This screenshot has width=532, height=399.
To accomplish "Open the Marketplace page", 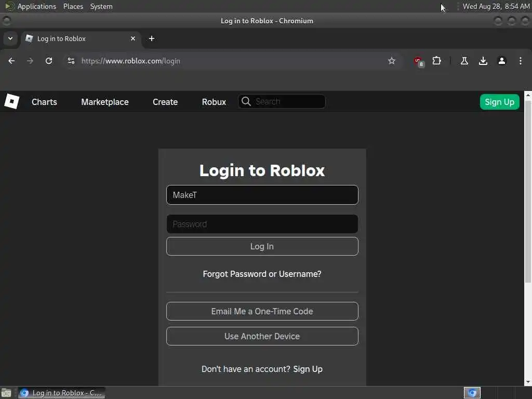I will (x=105, y=102).
